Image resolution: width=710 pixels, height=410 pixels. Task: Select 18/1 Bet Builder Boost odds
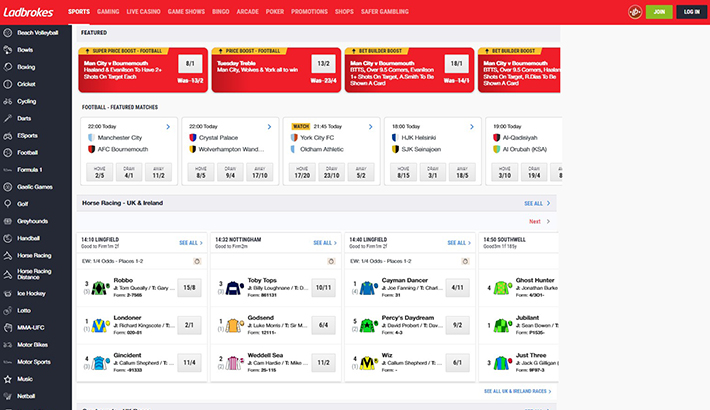[x=456, y=64]
